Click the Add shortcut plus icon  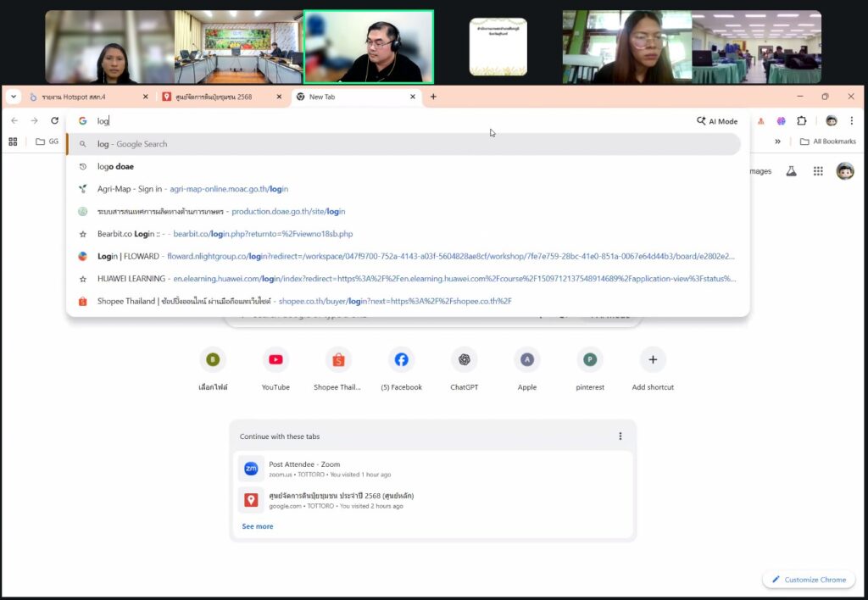pos(653,360)
